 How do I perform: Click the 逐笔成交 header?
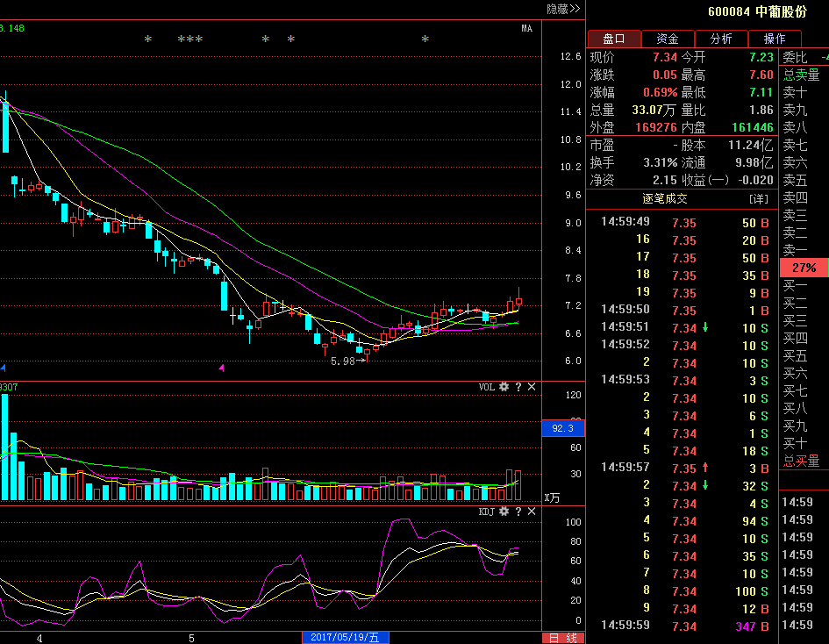(665, 199)
